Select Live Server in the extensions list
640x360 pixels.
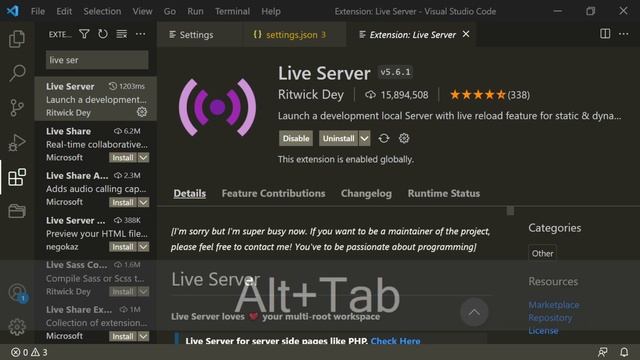tap(96, 99)
